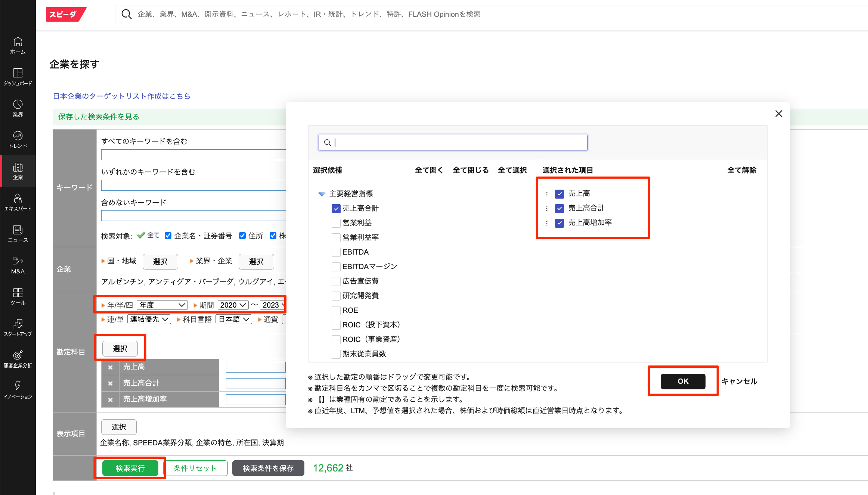This screenshot has width=868, height=495.
Task: Open the M&A sidebar icon
Action: point(18,265)
